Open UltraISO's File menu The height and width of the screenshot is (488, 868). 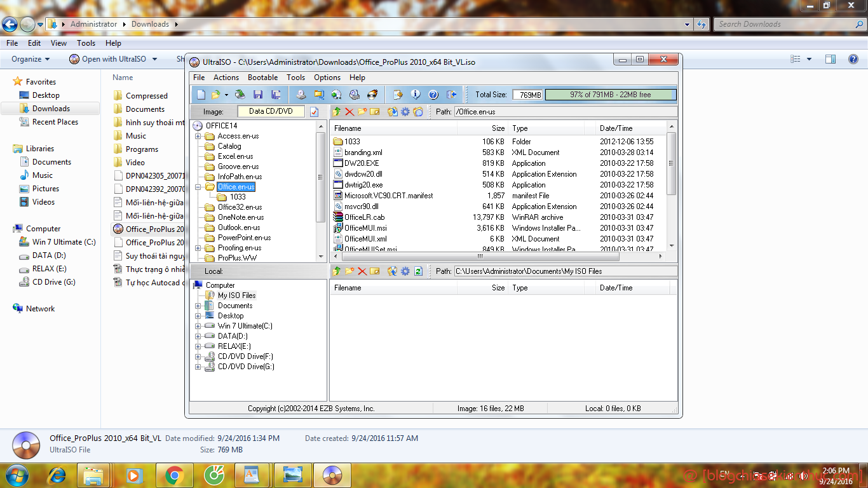pyautogui.click(x=199, y=78)
